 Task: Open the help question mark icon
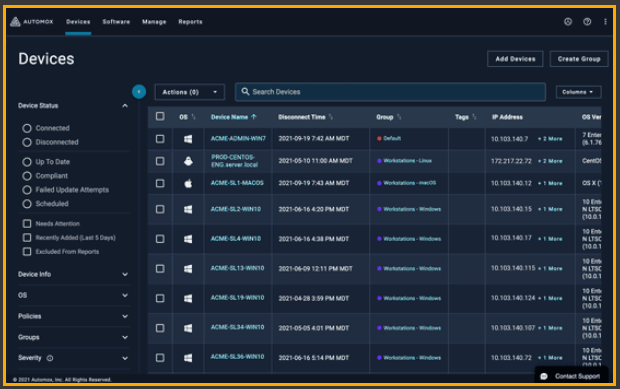[587, 22]
